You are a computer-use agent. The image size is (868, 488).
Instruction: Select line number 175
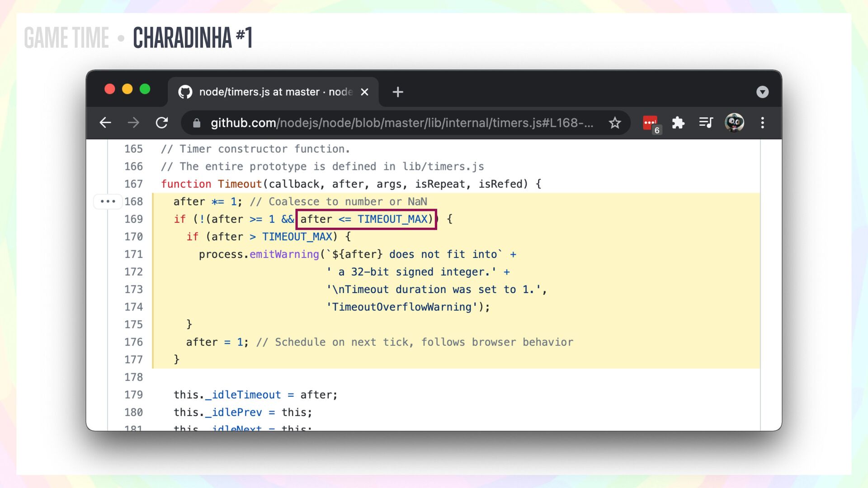133,324
